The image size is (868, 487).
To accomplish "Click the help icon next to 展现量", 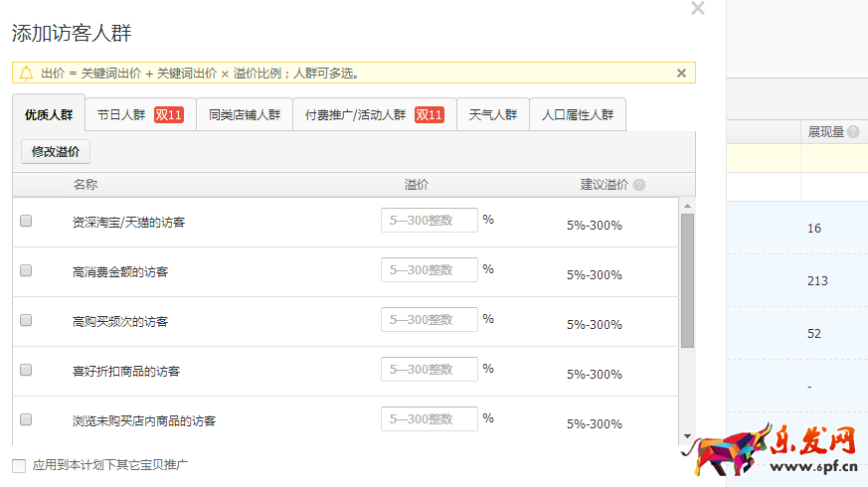I will coord(853,131).
